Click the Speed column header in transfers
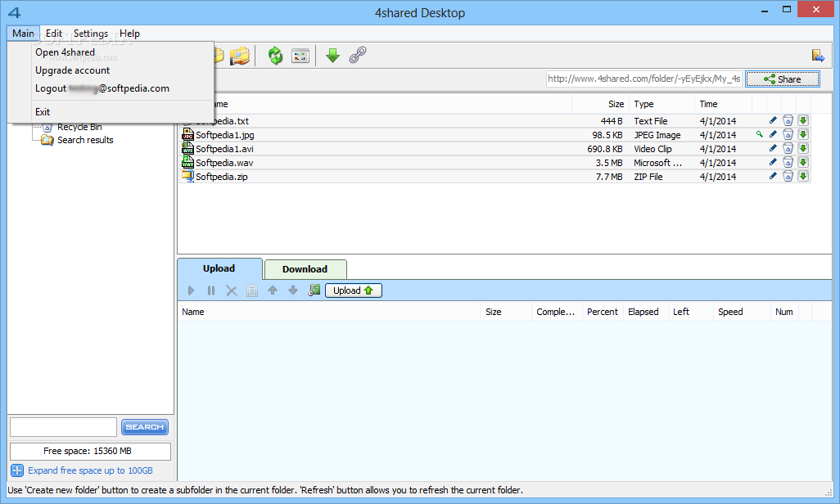 [742, 312]
